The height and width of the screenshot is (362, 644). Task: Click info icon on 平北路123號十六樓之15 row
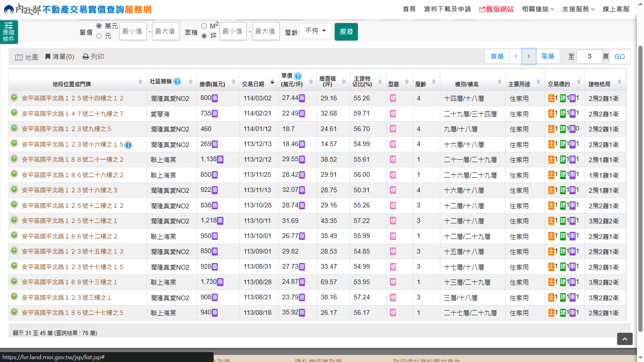point(128,145)
